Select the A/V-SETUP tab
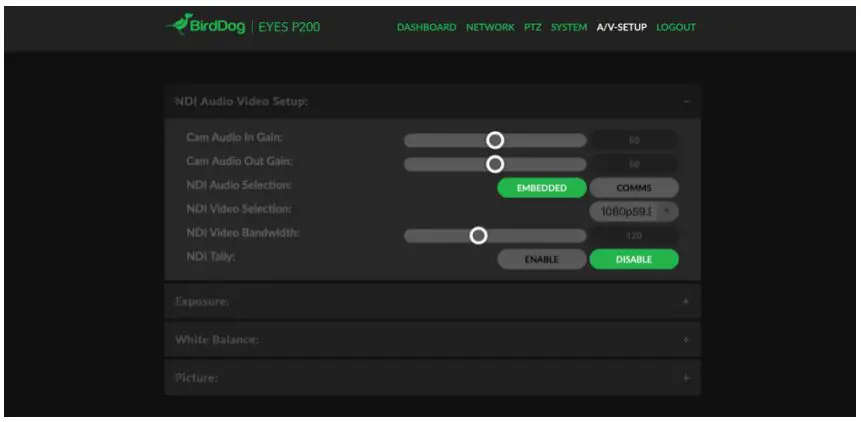 [622, 27]
